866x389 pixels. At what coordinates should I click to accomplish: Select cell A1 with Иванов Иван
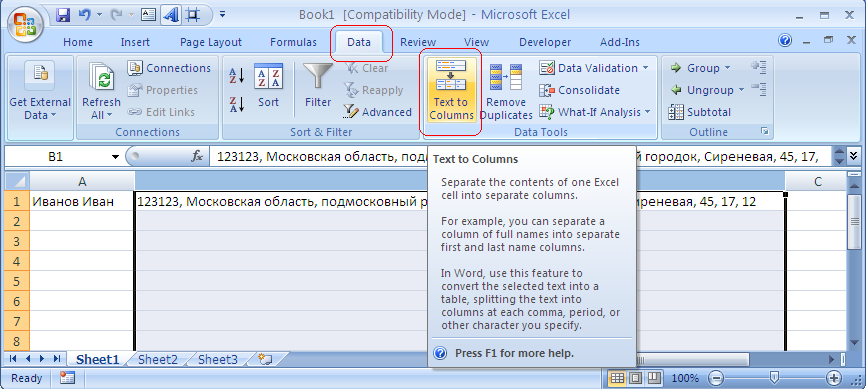82,202
